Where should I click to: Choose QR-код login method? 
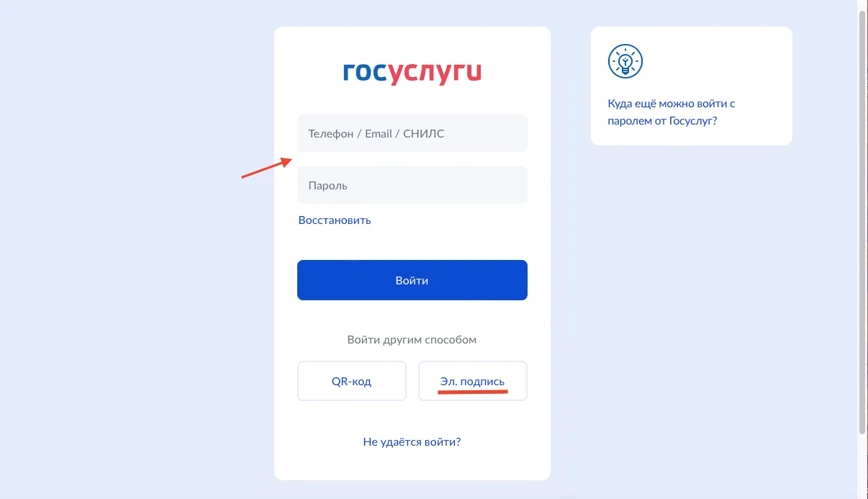pyautogui.click(x=352, y=381)
